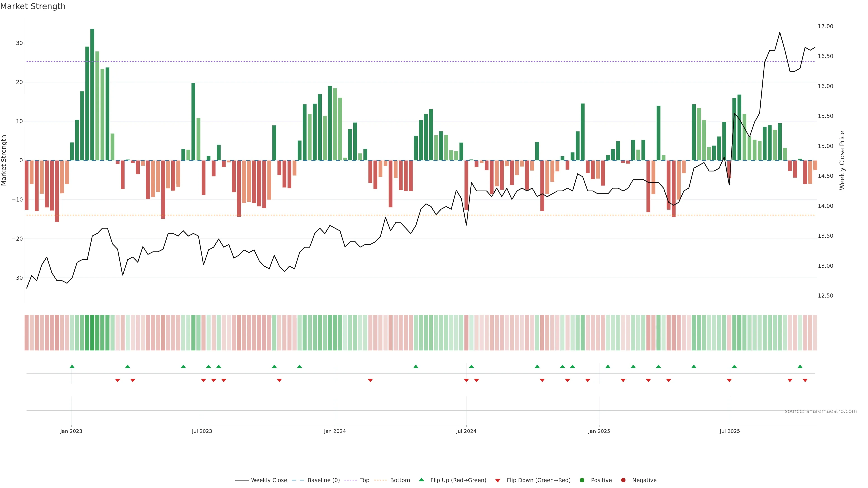Click the last green flip-up triangle marker
The image size is (868, 488).
coord(800,366)
